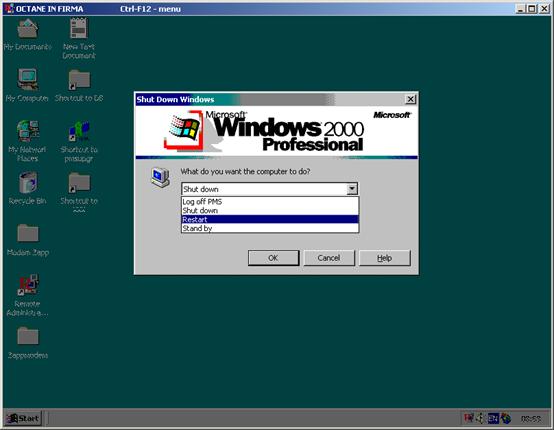554x430 pixels.
Task: Dismiss the dialog with Cancel button
Action: tap(329, 258)
